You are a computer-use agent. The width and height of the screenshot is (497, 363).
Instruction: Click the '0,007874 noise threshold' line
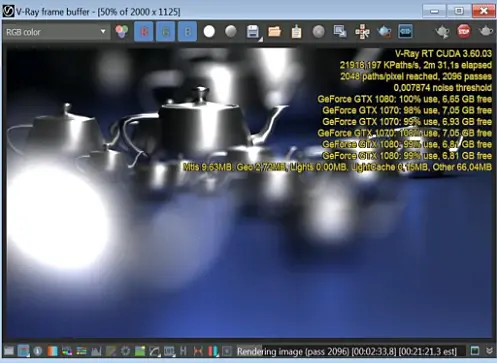click(442, 88)
